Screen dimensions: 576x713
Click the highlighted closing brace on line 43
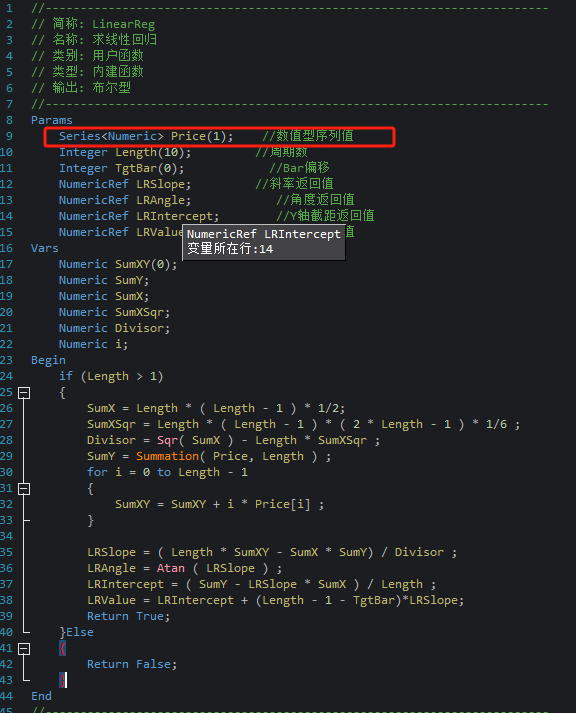click(63, 680)
